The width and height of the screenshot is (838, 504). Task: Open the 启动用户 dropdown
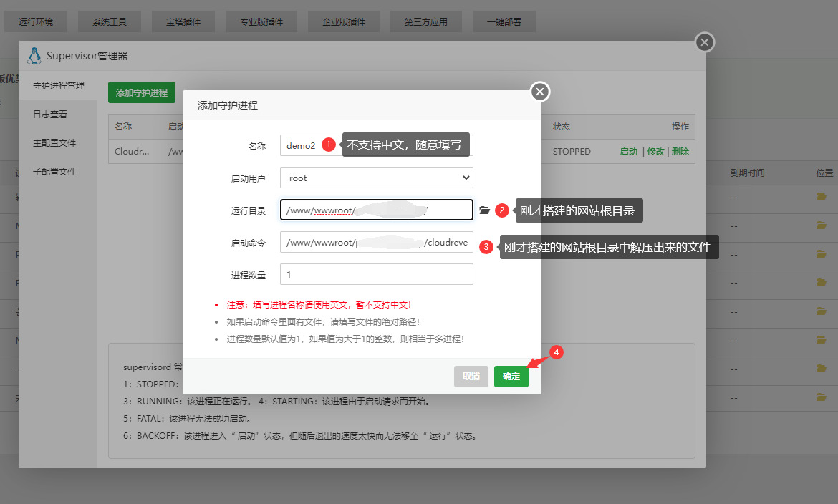(x=376, y=177)
